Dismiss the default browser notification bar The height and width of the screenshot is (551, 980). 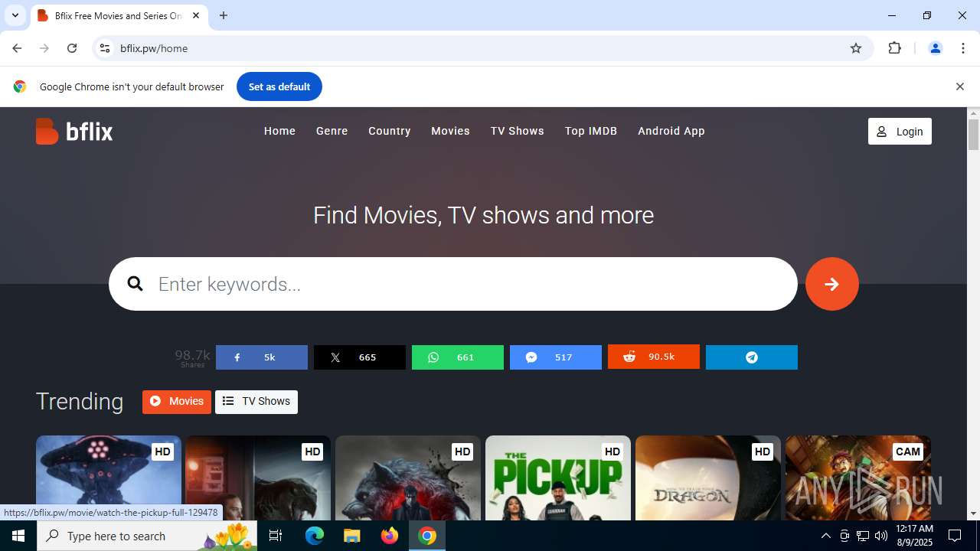coord(959,86)
